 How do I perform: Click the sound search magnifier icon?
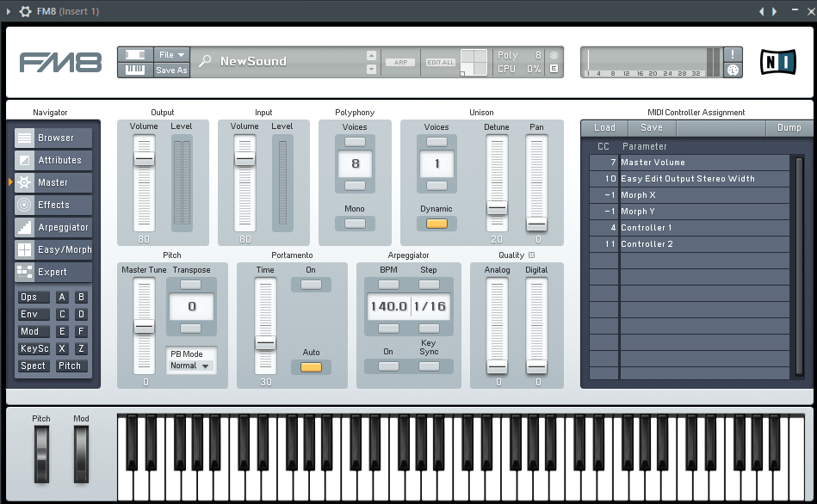(205, 61)
